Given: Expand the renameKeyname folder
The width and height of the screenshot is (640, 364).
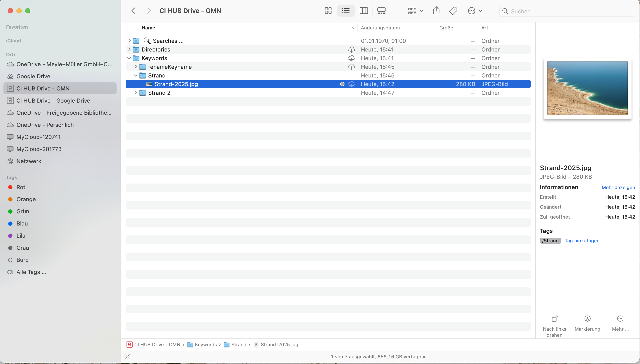Looking at the screenshot, I should [136, 67].
